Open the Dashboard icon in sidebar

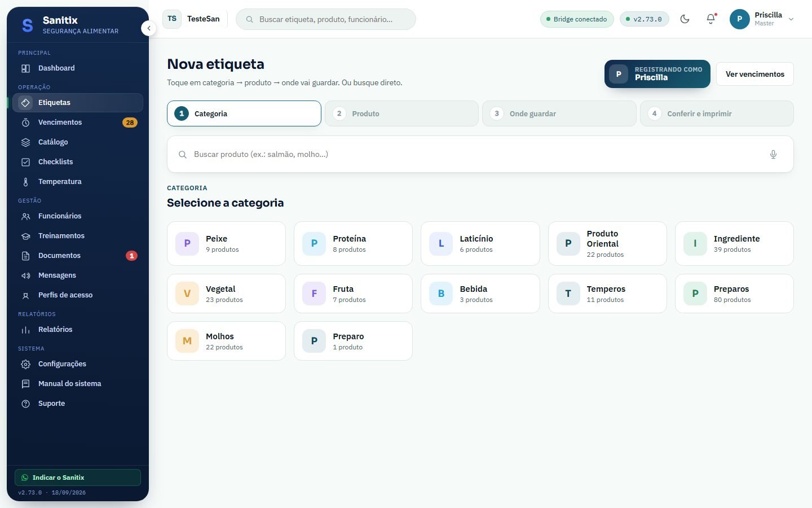[25, 68]
